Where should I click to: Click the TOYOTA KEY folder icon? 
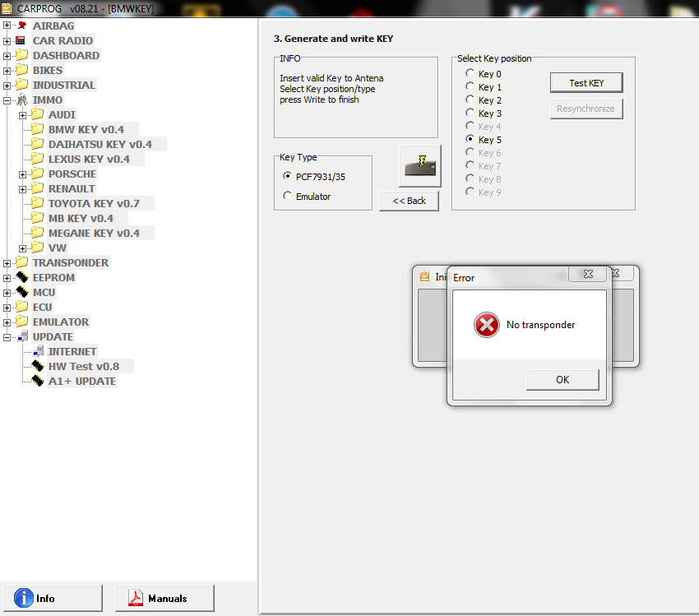click(x=38, y=203)
